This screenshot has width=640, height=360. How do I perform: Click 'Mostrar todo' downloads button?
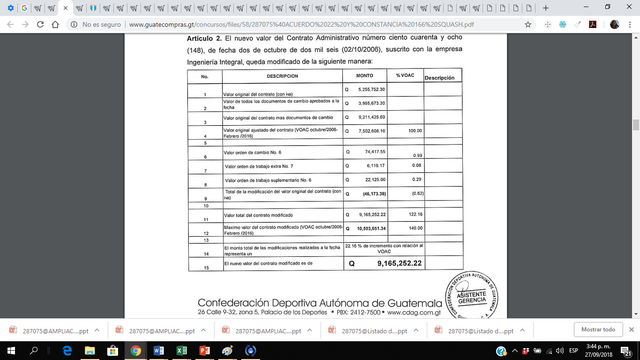598,329
